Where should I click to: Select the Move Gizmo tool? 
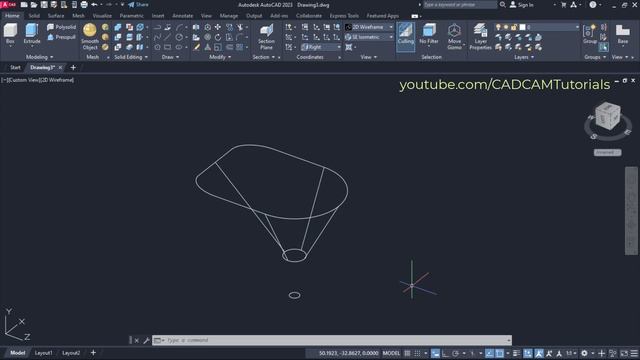[x=454, y=37]
